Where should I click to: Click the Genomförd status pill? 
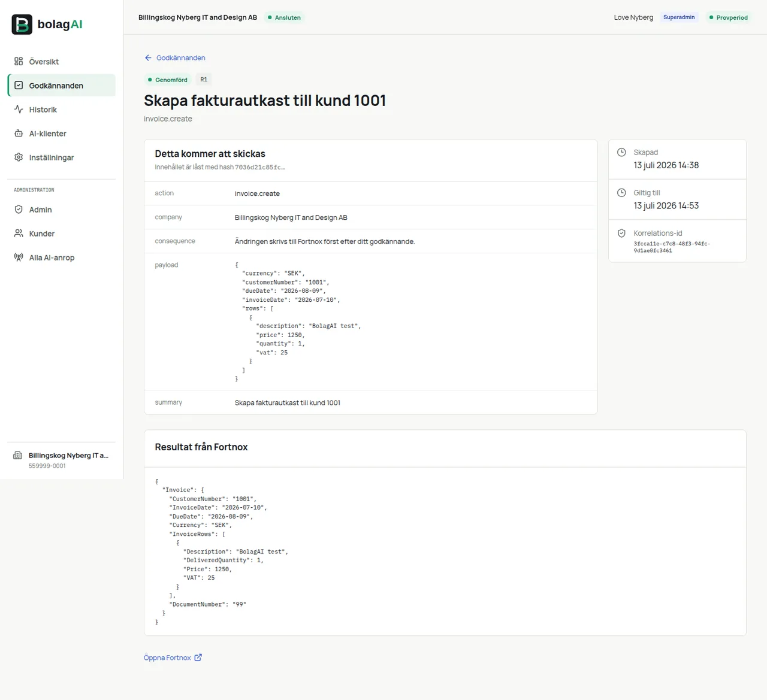point(168,80)
